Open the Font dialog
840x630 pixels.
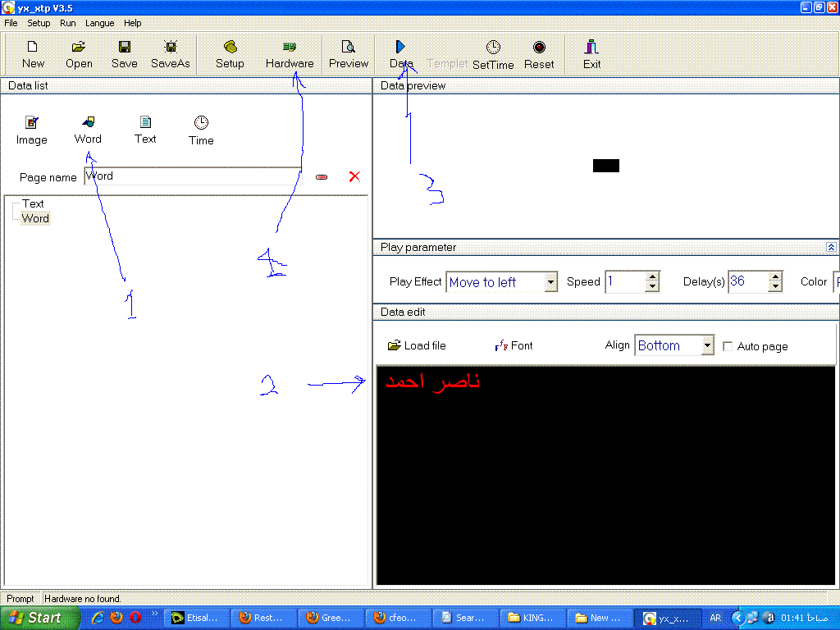(x=514, y=345)
